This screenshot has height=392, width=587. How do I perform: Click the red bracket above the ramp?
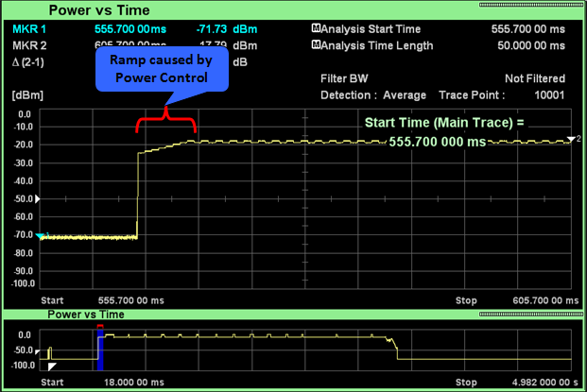pos(166,121)
